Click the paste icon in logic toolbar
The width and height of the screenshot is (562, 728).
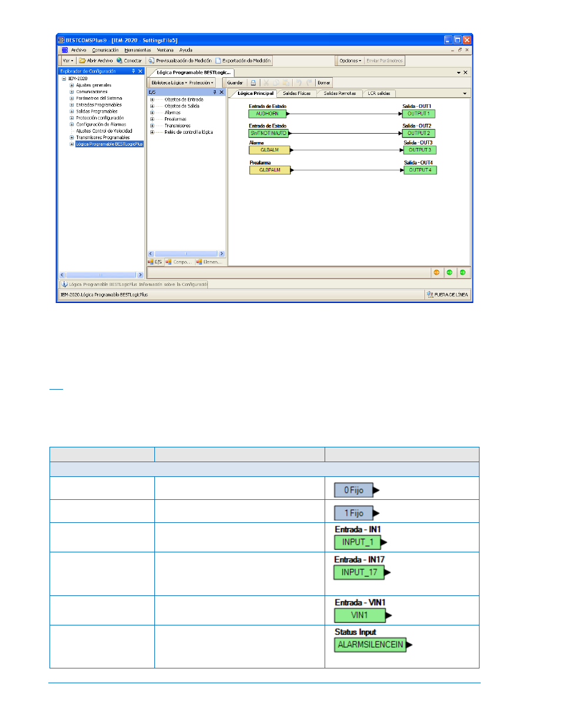pos(286,83)
